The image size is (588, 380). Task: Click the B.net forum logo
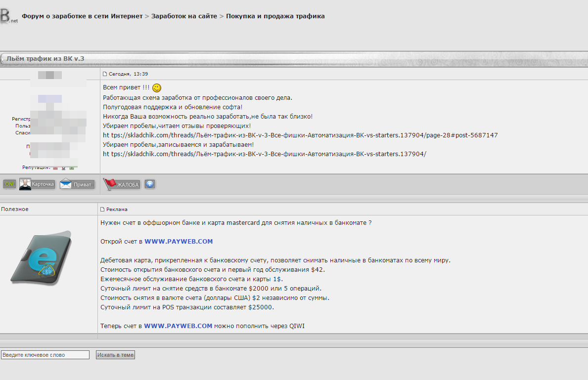8,16
